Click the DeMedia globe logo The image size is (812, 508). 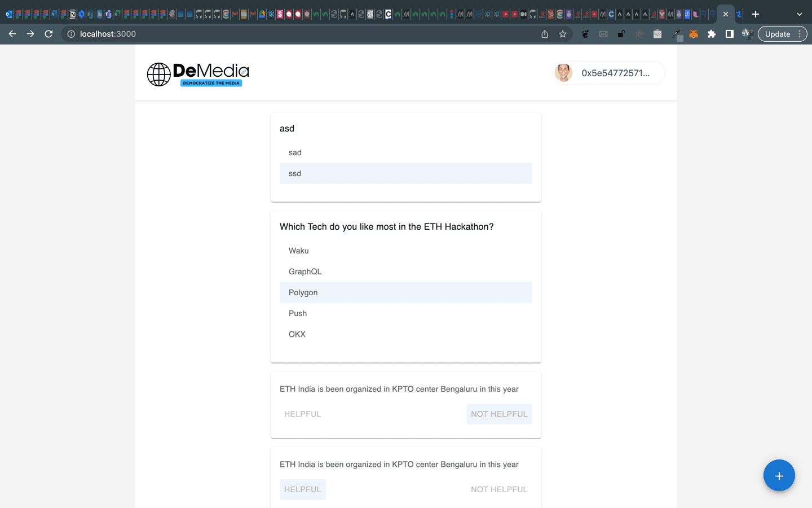point(159,75)
